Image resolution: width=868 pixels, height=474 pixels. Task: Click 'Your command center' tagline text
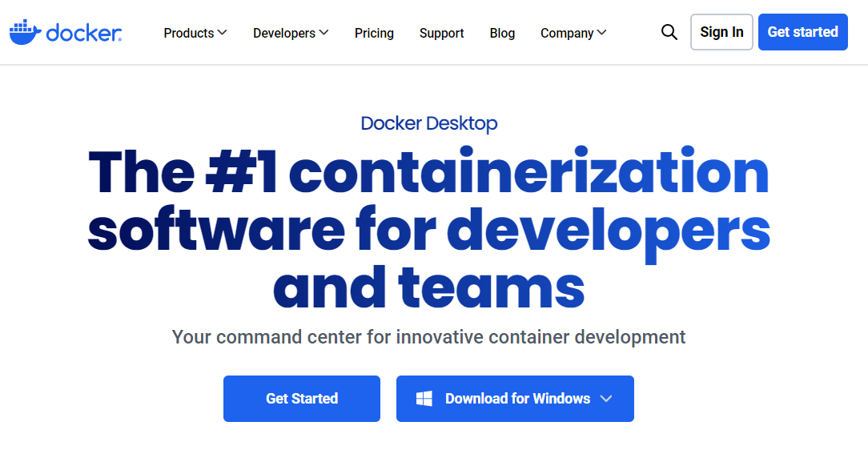click(x=428, y=336)
